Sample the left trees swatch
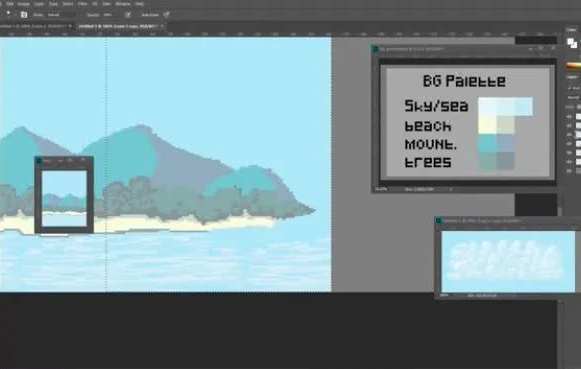This screenshot has height=369, width=581. (x=487, y=161)
